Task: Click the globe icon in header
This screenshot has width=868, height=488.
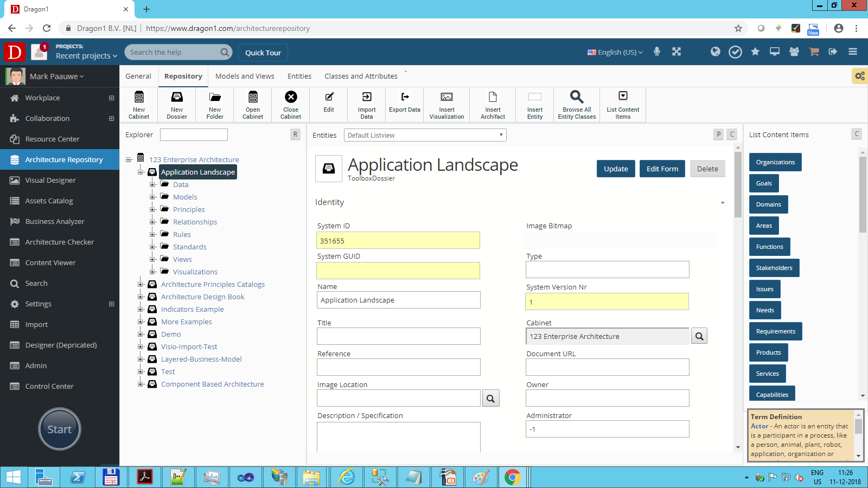Action: pos(716,52)
